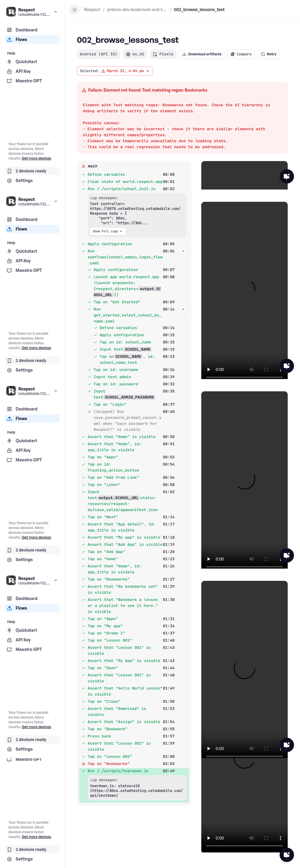Collapse the school_admin_login_flow.yaml subflow
This screenshot has height=868, width=300.
pos(183,252)
